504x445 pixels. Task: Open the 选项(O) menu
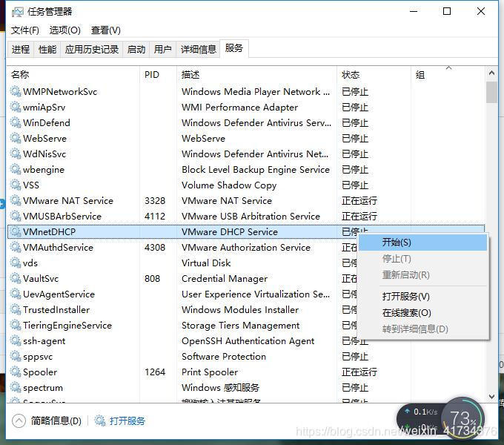click(65, 30)
